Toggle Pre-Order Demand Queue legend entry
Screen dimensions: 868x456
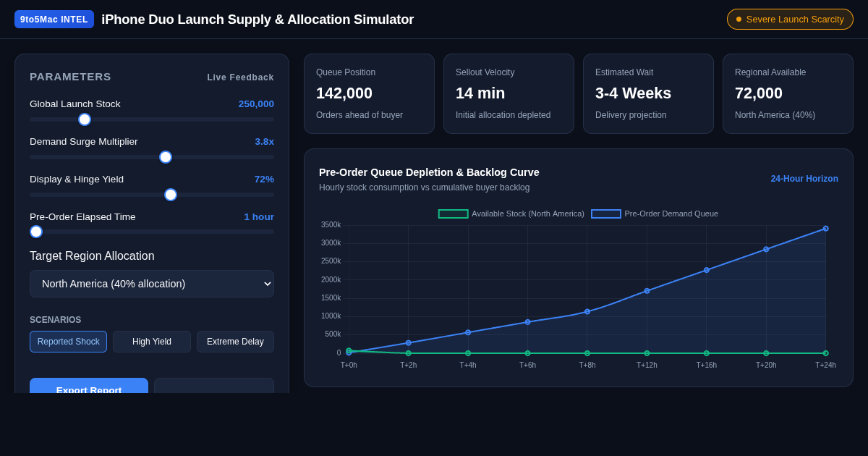click(x=655, y=214)
